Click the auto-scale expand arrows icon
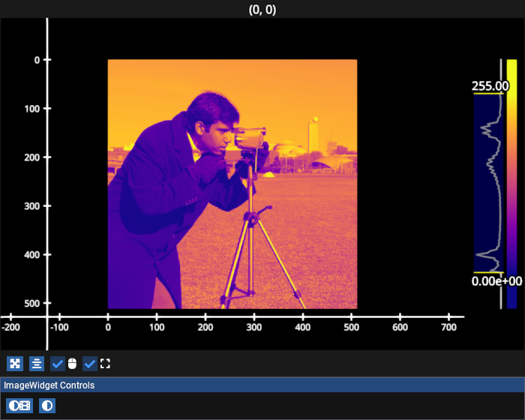Screen dimensions: 525x420 click(x=14, y=364)
